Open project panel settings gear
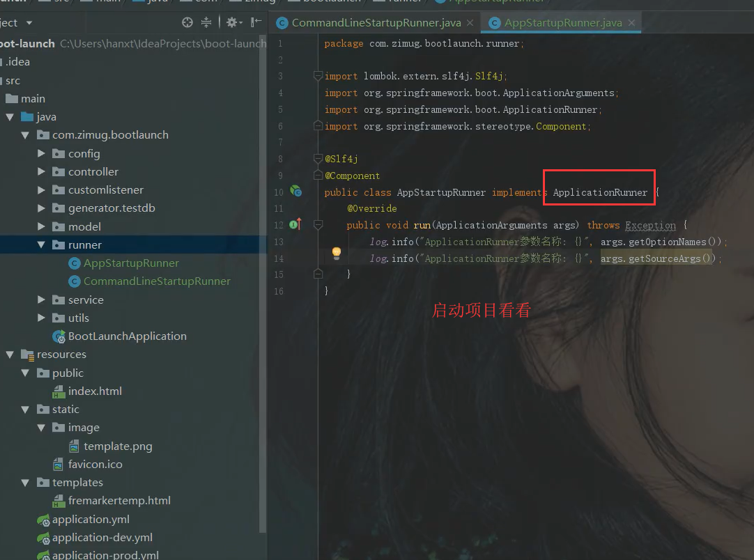 click(232, 22)
